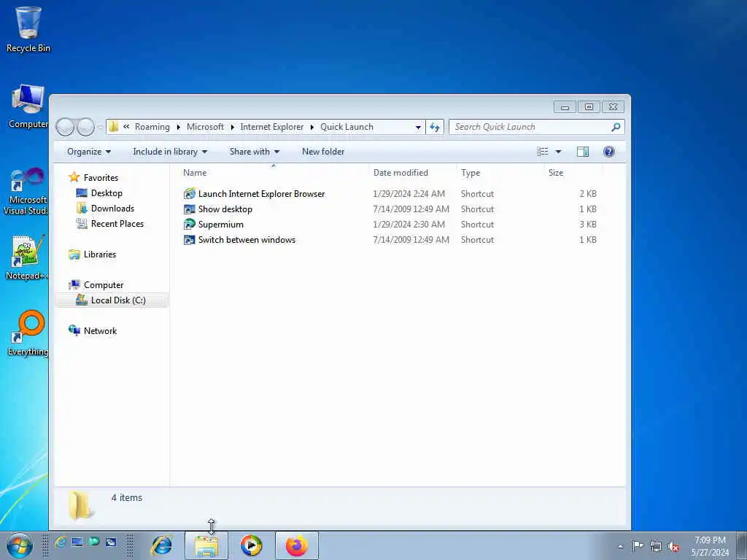The image size is (747, 560).
Task: Open the Action Center flag tray icon
Action: (638, 545)
